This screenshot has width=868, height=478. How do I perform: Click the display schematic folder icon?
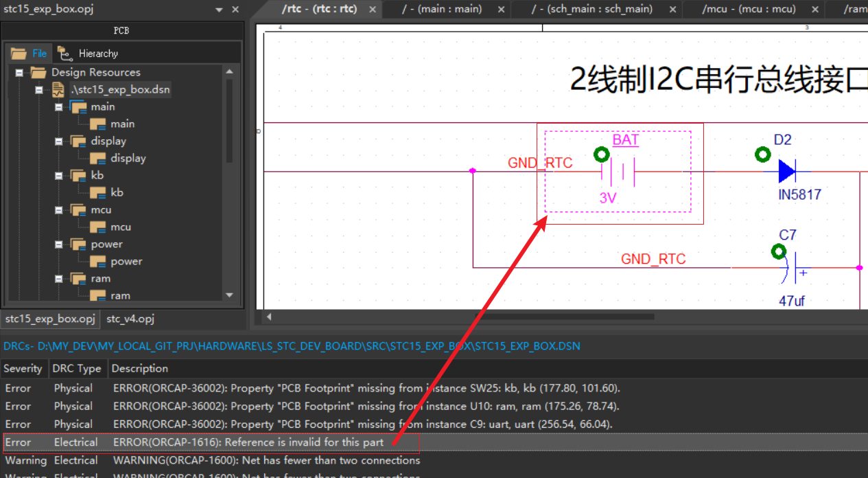pos(78,141)
